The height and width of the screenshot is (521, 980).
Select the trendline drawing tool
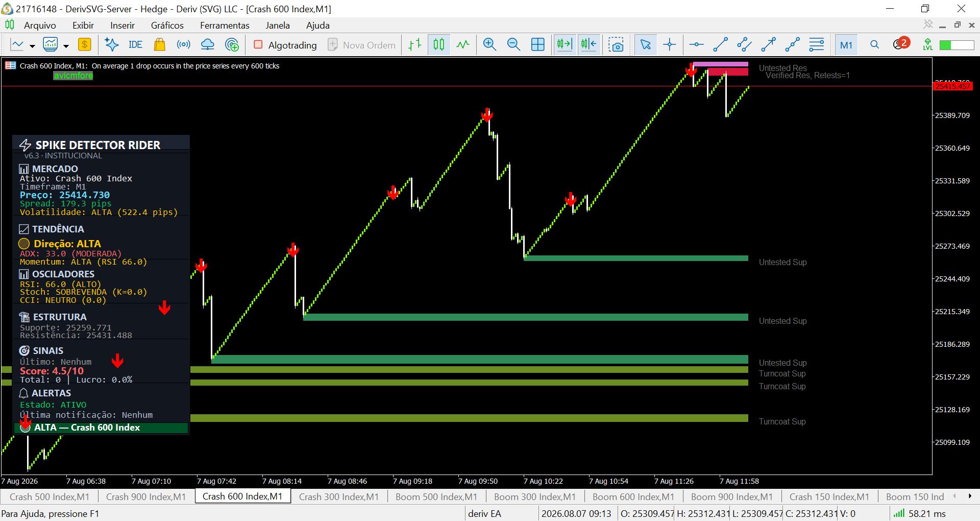coord(720,45)
